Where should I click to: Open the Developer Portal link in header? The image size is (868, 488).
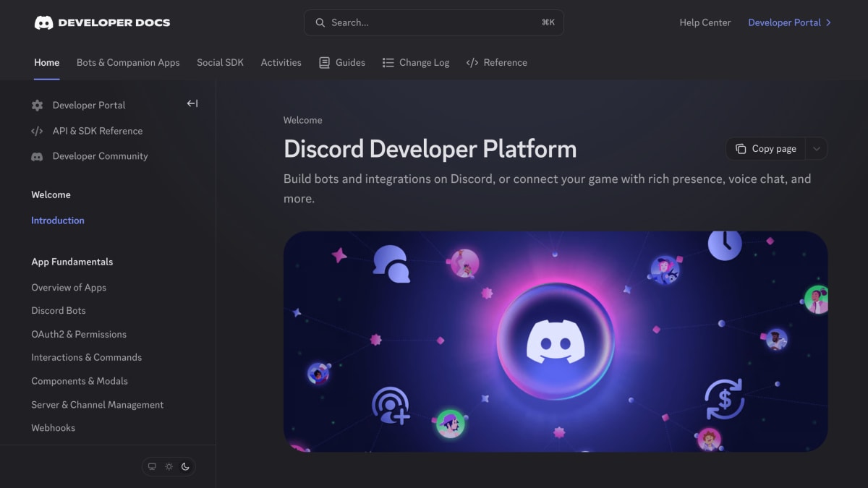click(x=790, y=22)
